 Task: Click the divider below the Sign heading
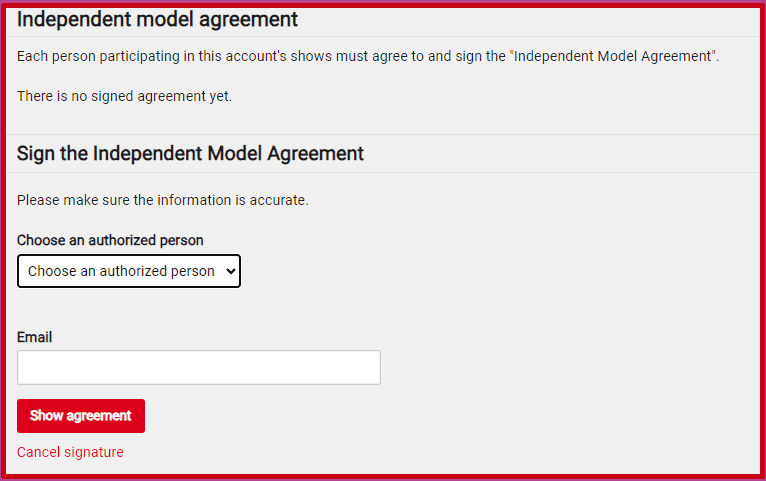(x=383, y=172)
